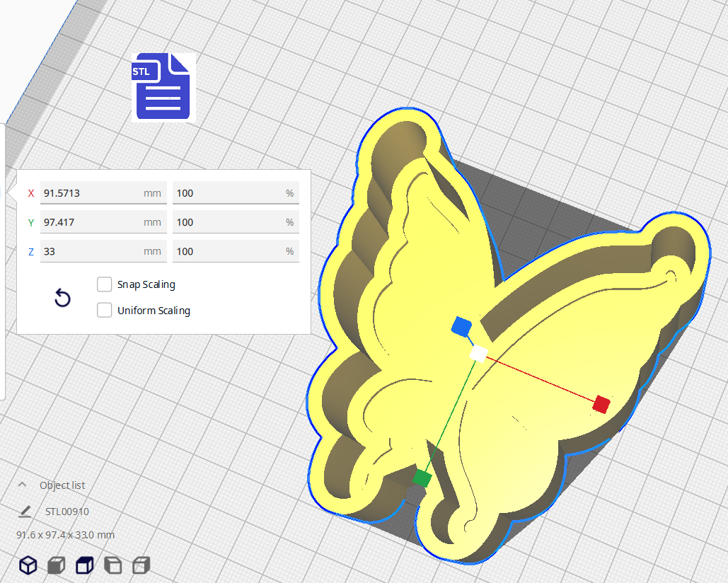The image size is (728, 583).
Task: Click the red X-axis scale handle
Action: tap(601, 404)
